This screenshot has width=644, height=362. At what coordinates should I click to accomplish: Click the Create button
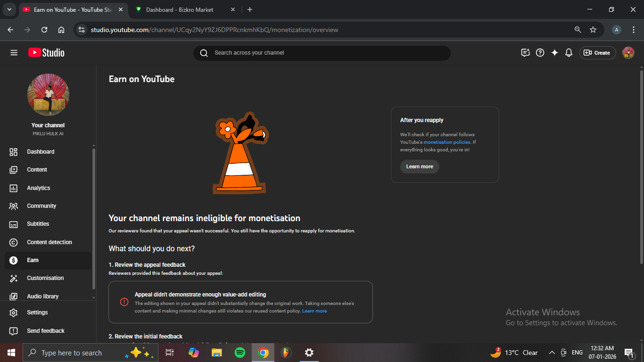click(597, 53)
